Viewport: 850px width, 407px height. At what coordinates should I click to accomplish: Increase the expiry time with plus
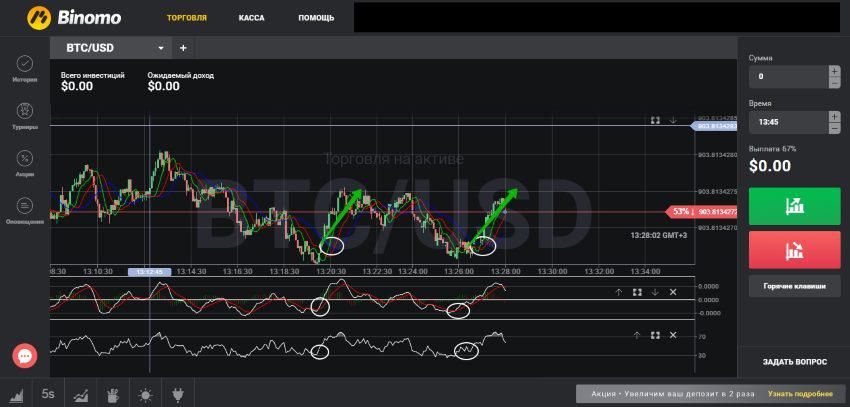pyautogui.click(x=834, y=116)
